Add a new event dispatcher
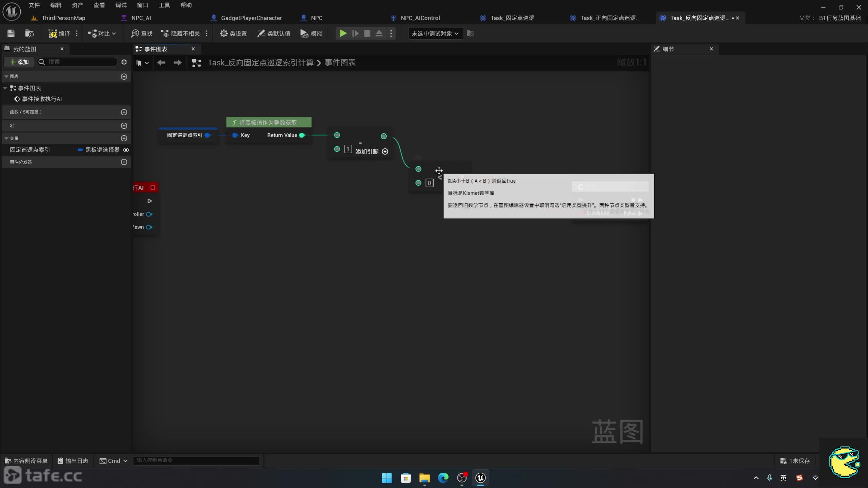 pos(124,162)
